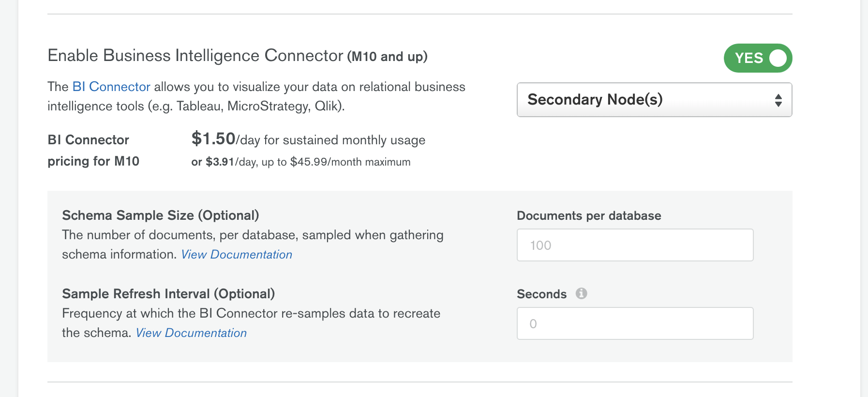Click the 'Sample Refresh Interval (Optional)' heading
The height and width of the screenshot is (397, 868).
click(x=168, y=293)
